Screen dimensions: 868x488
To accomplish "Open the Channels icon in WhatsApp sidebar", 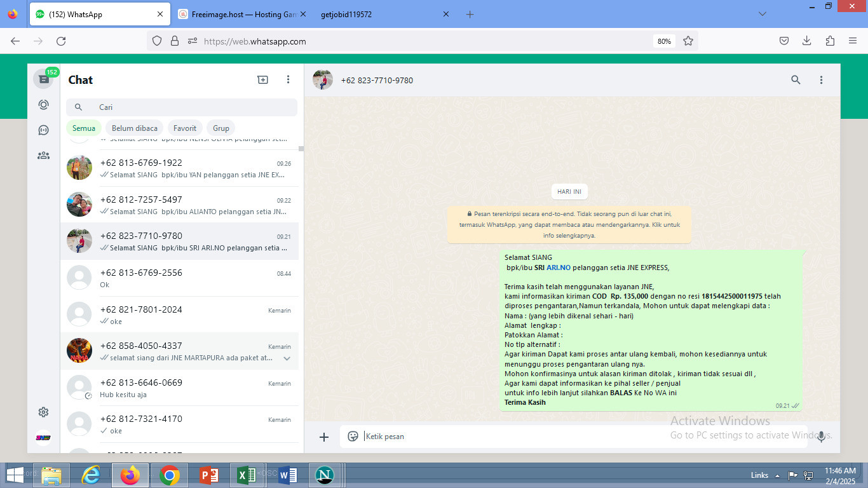I will click(43, 130).
